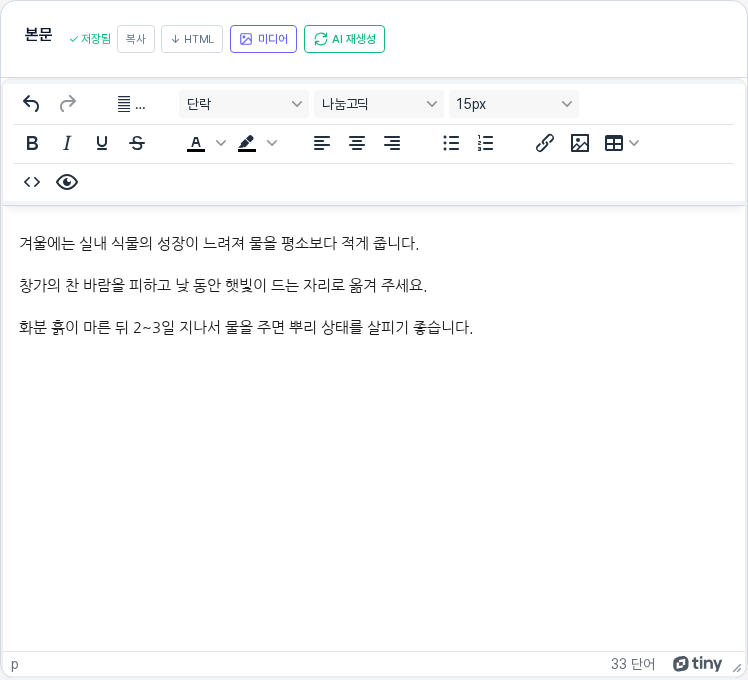Open the table insert menu
Image resolution: width=748 pixels, height=680 pixels.
(x=621, y=143)
